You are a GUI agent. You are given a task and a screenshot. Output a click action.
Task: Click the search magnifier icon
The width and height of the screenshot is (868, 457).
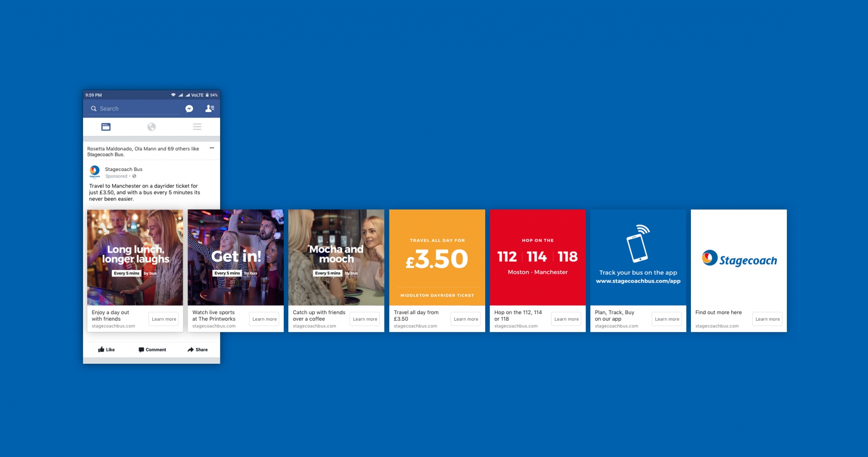pyautogui.click(x=93, y=108)
